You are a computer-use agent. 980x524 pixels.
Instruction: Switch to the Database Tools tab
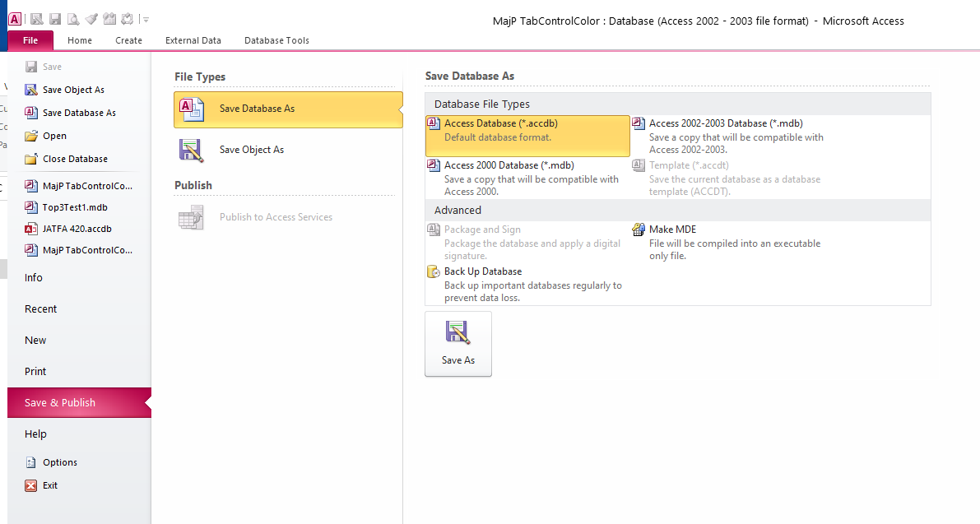276,40
